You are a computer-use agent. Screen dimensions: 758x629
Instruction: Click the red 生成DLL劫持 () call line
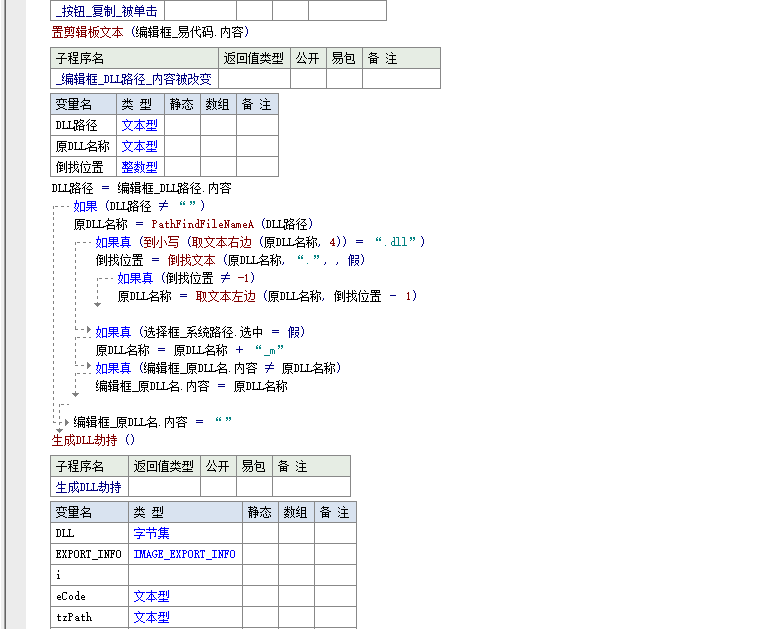pos(93,440)
